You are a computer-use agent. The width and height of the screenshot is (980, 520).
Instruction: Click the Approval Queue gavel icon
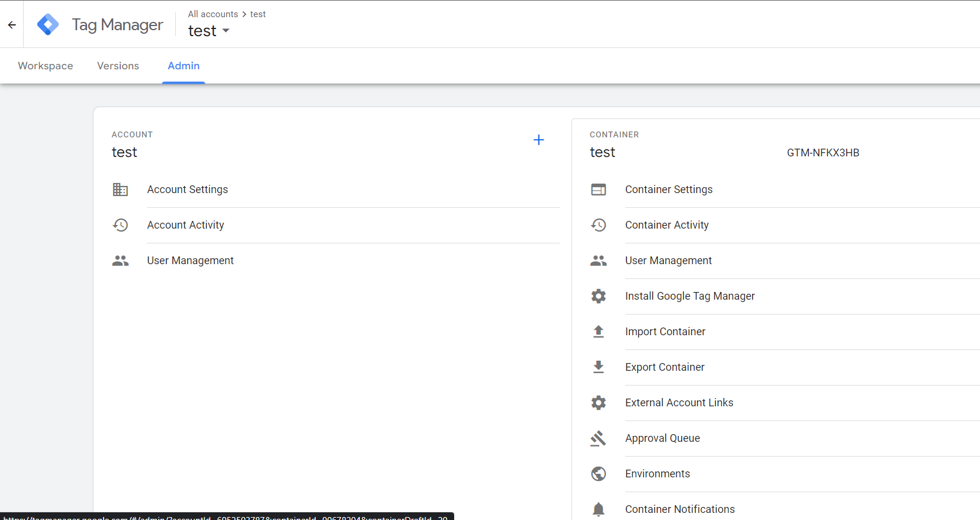coord(599,438)
